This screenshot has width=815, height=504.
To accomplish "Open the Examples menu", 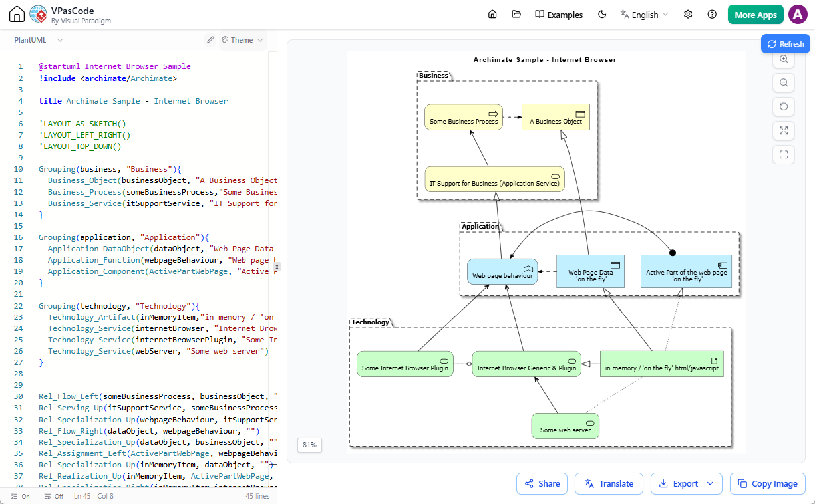I will tap(559, 15).
